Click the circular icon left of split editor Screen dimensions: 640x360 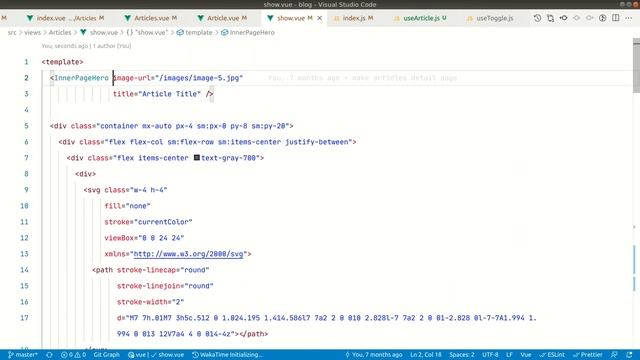[x=602, y=18]
